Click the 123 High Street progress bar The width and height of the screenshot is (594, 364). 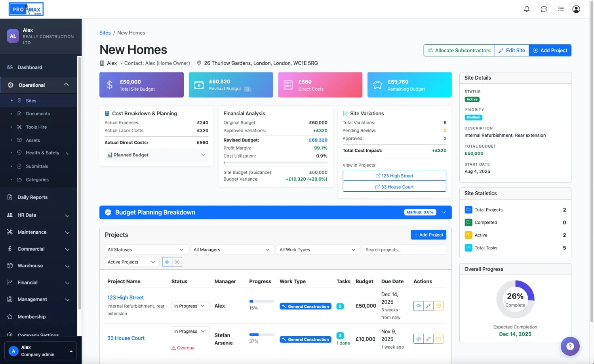pos(262,301)
